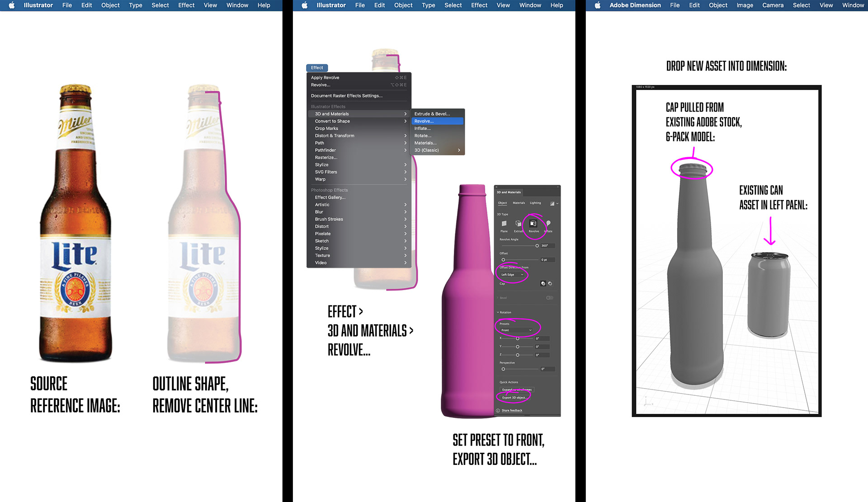Click the highlighted Effect menu title
Viewport: 868px width, 502px height.
click(317, 68)
